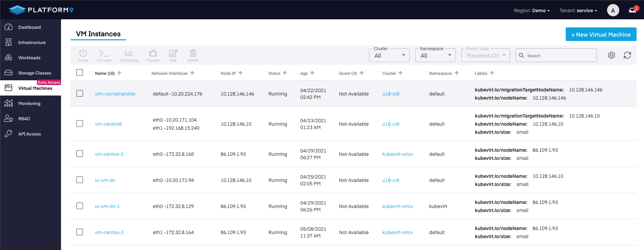The height and width of the screenshot is (250, 644).
Task: Expand the Cluster filter dropdown
Action: tap(389, 56)
